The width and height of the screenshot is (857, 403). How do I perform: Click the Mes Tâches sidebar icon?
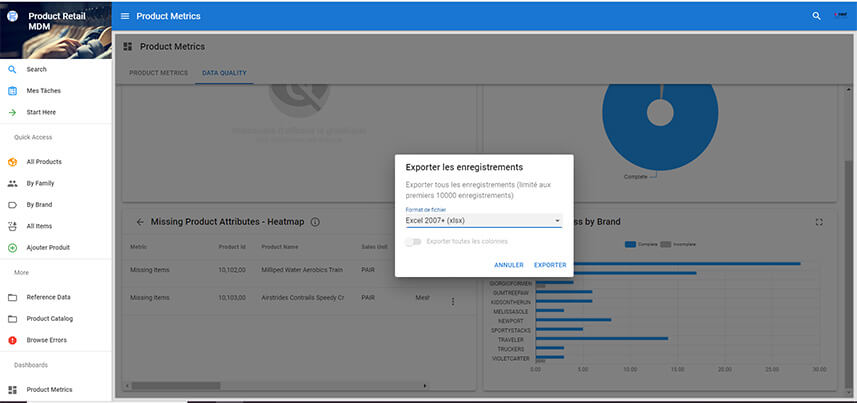(x=12, y=91)
